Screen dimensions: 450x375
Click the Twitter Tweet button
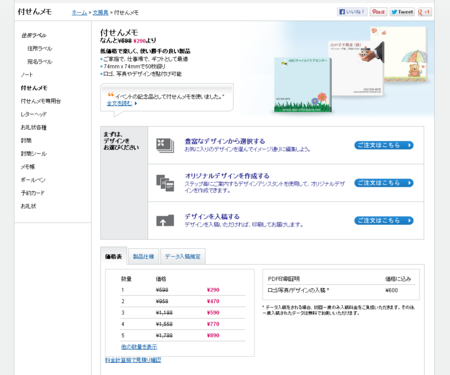(x=402, y=12)
